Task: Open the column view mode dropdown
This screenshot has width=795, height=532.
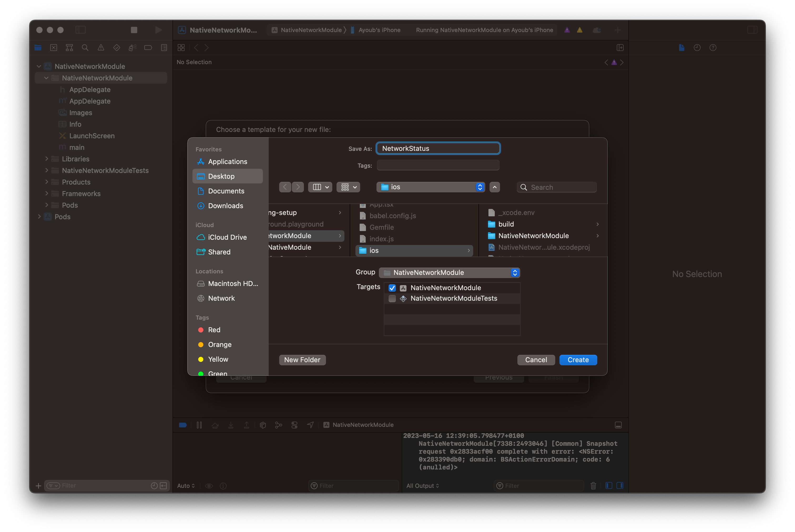Action: 320,187
